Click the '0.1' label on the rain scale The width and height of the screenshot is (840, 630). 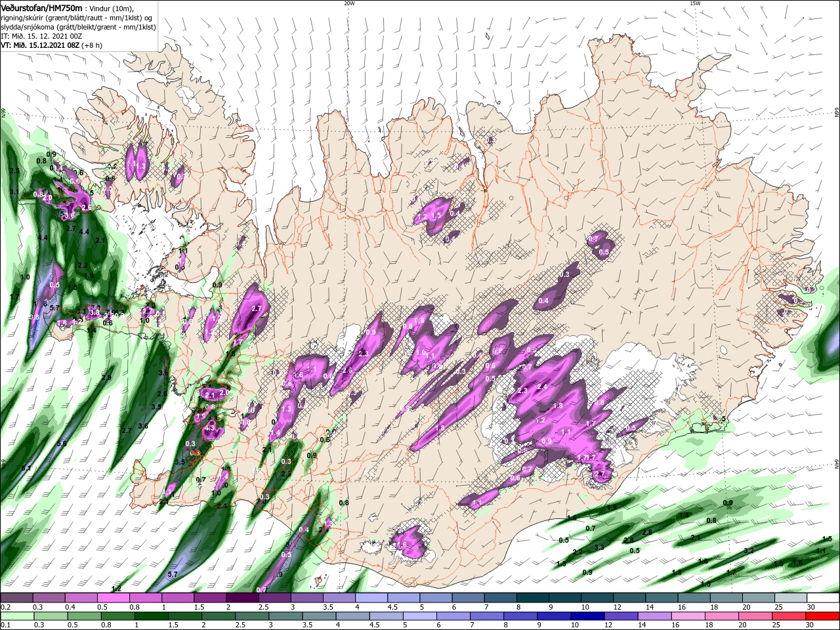point(5,625)
